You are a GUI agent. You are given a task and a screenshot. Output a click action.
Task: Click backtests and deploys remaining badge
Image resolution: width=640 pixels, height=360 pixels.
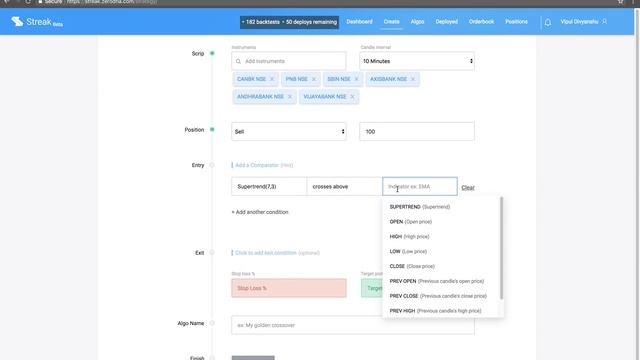pyautogui.click(x=289, y=22)
